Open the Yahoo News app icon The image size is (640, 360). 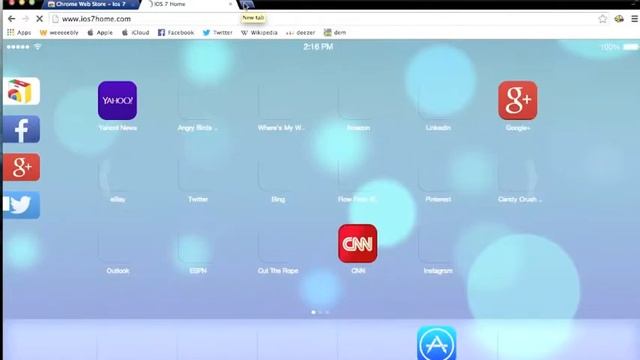pos(117,100)
